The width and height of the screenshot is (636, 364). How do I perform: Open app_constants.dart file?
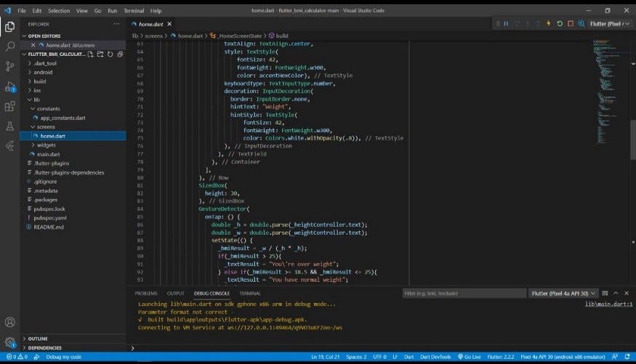[x=63, y=118]
